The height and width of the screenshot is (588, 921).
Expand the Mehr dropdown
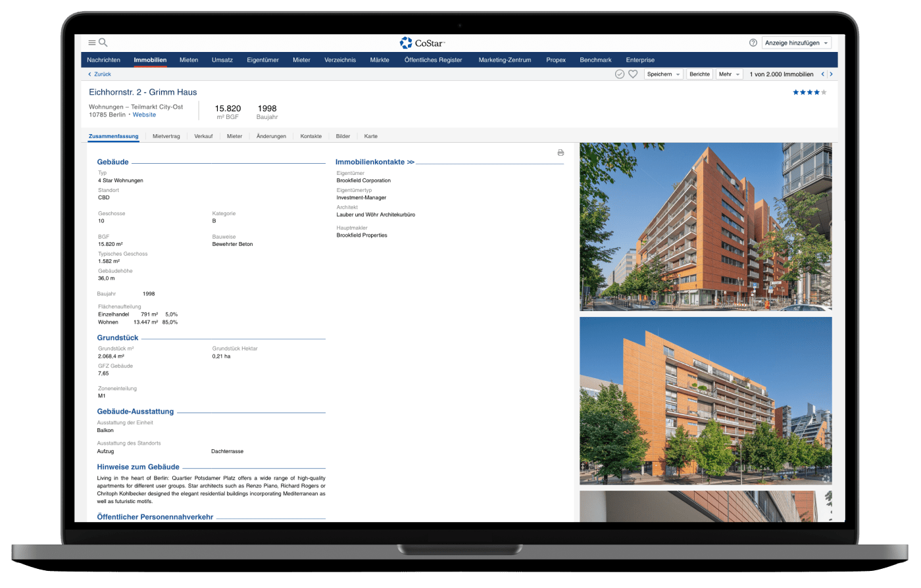[729, 74]
